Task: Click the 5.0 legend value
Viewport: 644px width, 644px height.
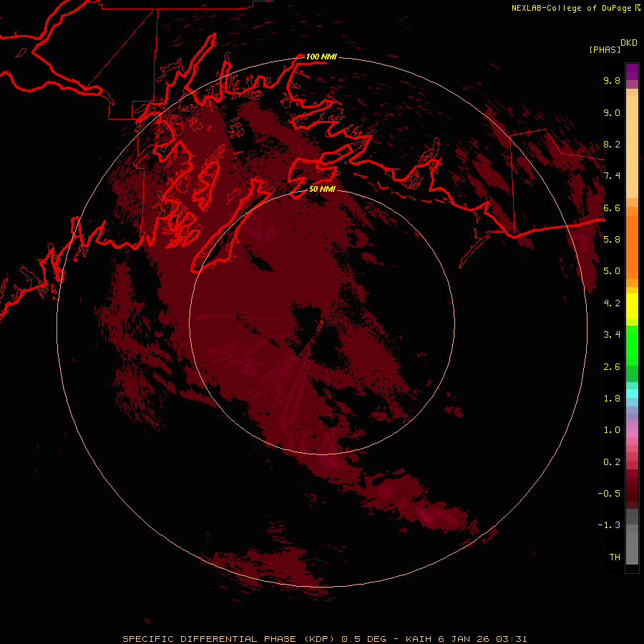Action: pos(612,271)
